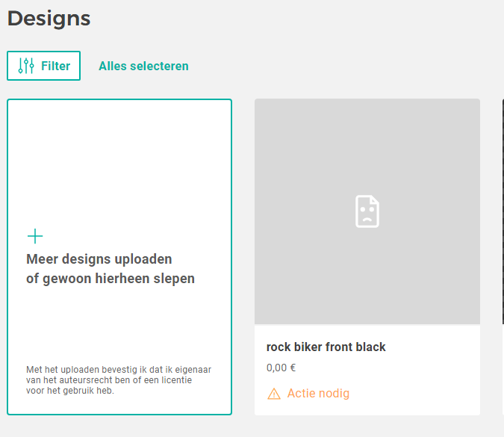This screenshot has width=504, height=437.
Task: Click the 0,00 € price label
Action: (x=281, y=368)
